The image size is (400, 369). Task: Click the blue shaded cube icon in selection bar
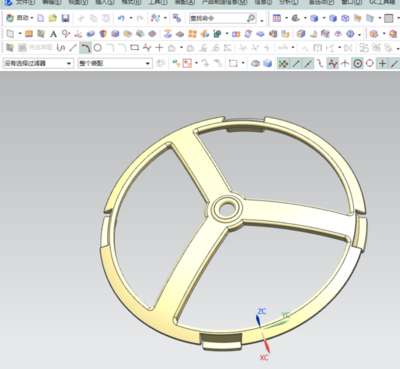coord(268,63)
